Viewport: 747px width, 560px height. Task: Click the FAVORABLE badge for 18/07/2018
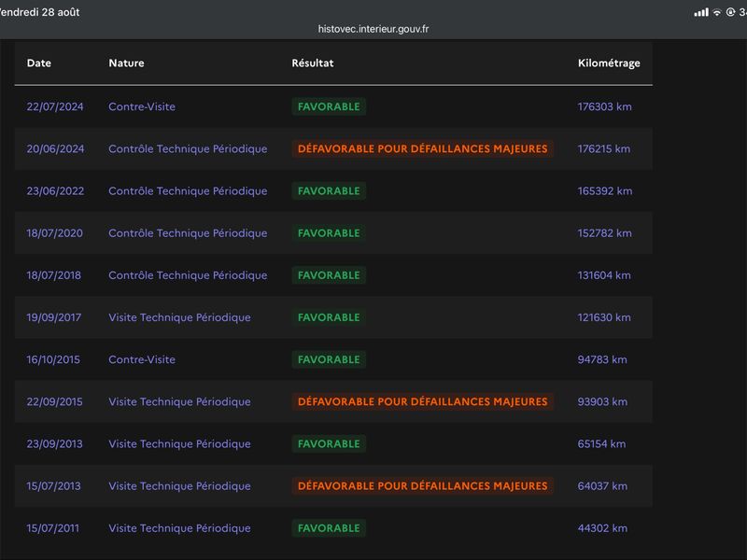coord(329,275)
